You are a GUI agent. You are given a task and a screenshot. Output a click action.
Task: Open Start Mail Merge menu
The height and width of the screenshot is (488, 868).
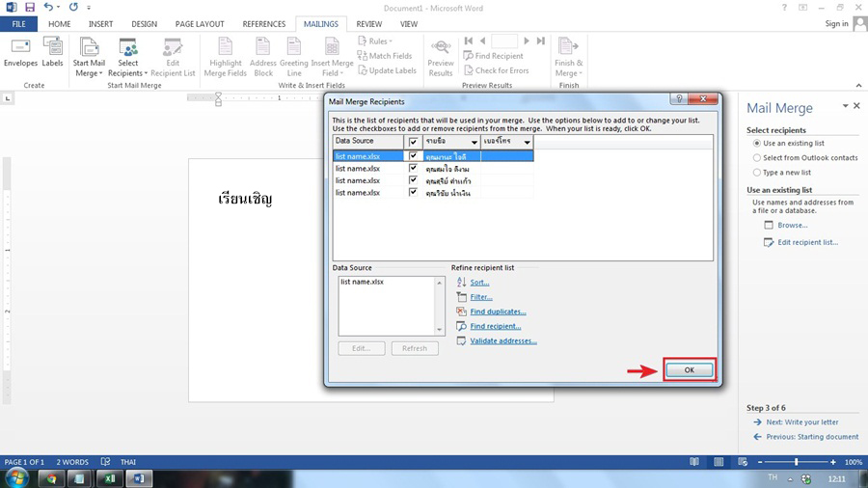point(89,57)
